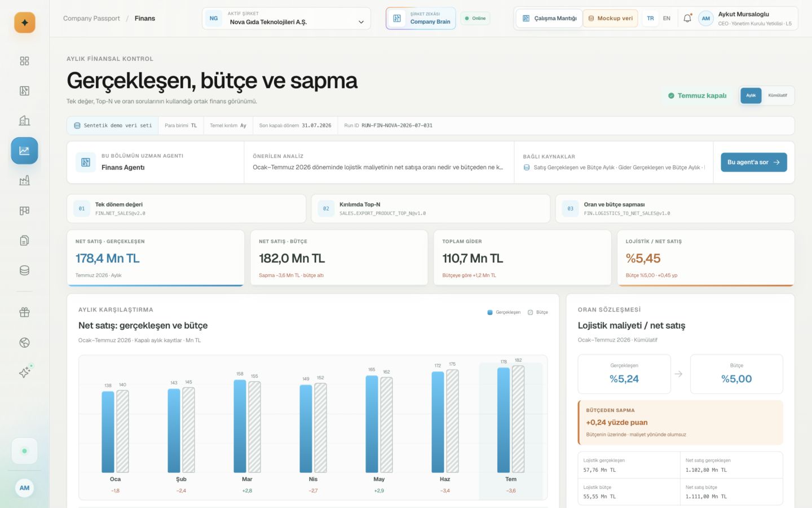Viewport: 812px width, 508px height.
Task: Click the Finans Agenti card icon
Action: 86,163
